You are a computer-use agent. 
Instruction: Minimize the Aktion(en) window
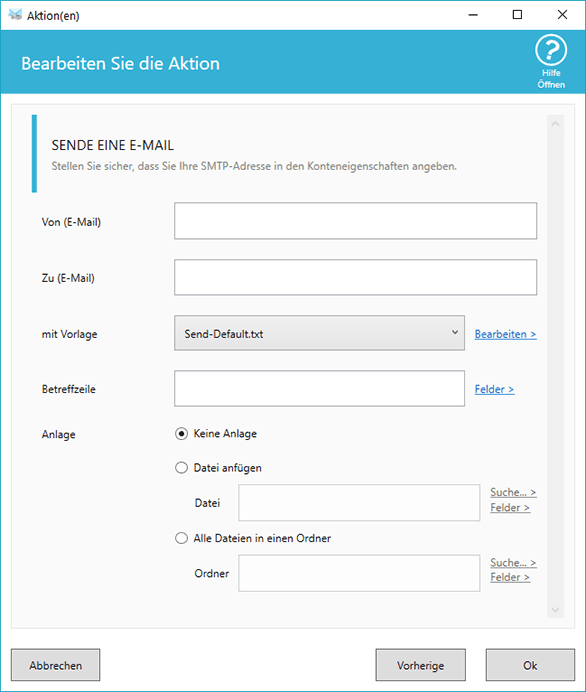(x=473, y=15)
